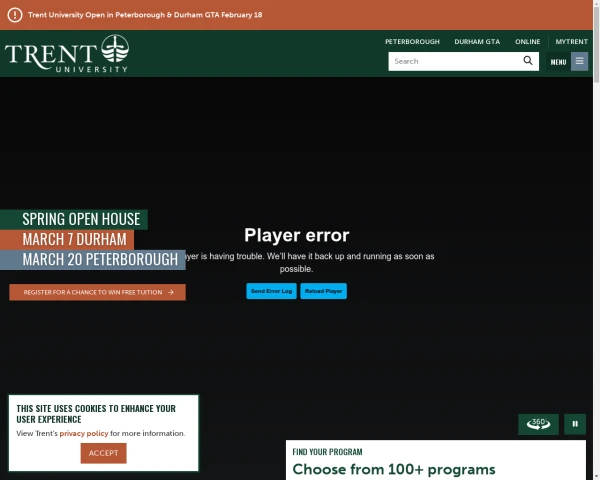The height and width of the screenshot is (480, 600).
Task: Register for a chance to win free tuition
Action: (x=98, y=292)
